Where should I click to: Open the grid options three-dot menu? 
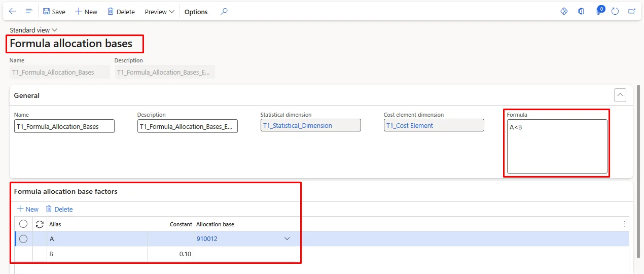click(x=625, y=224)
